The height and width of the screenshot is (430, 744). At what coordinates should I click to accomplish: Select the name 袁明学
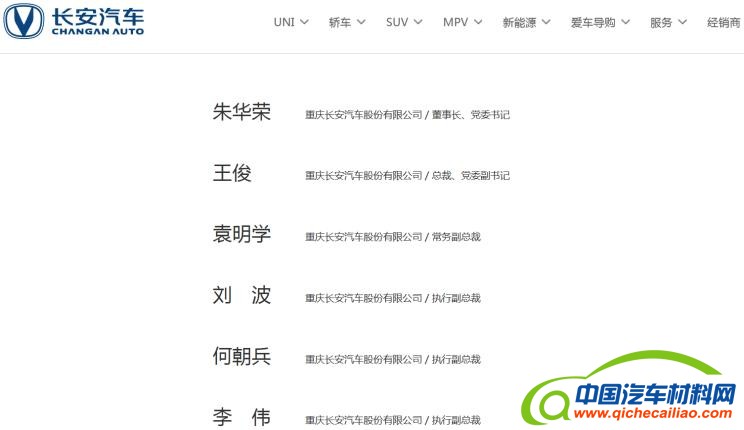pyautogui.click(x=242, y=234)
